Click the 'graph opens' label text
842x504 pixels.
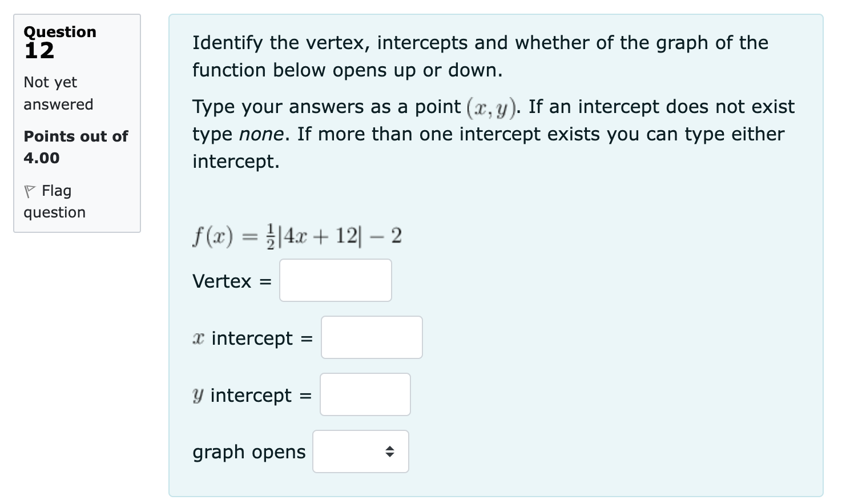(x=249, y=452)
